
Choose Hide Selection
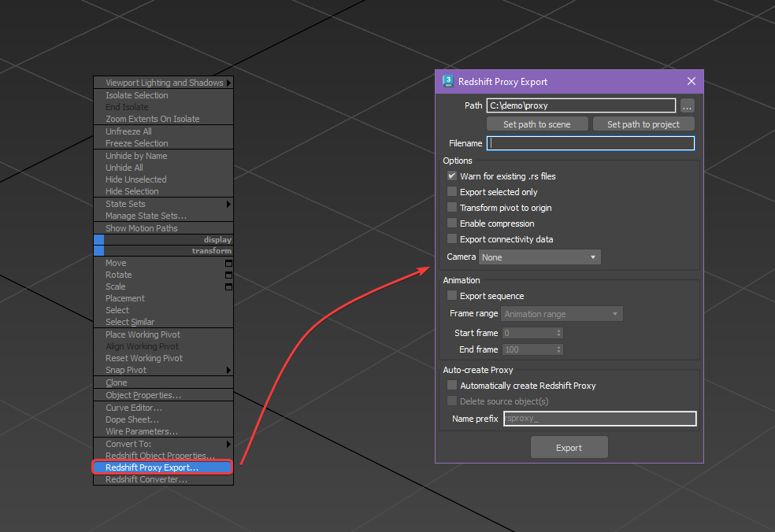point(163,192)
